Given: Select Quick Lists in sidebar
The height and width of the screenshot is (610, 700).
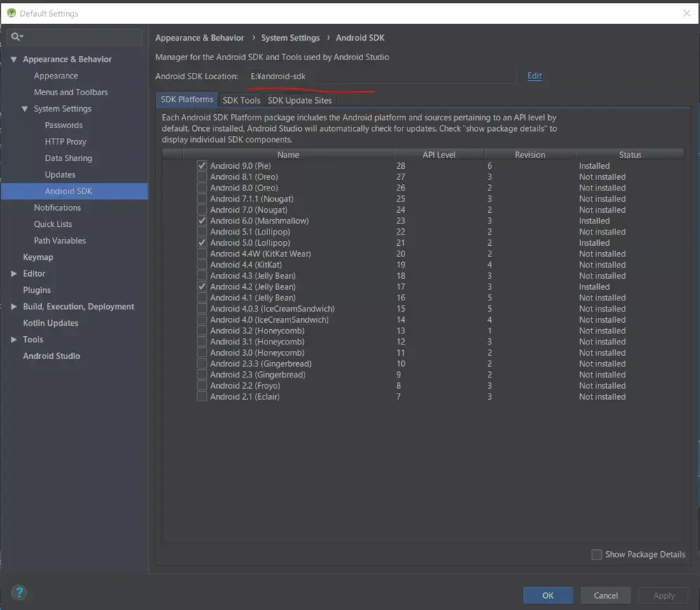Looking at the screenshot, I should tap(53, 224).
